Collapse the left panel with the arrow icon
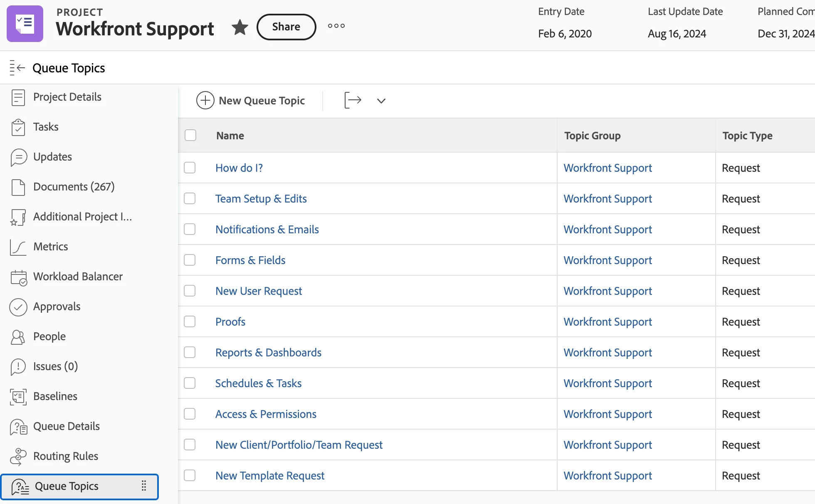The image size is (815, 504). point(17,68)
